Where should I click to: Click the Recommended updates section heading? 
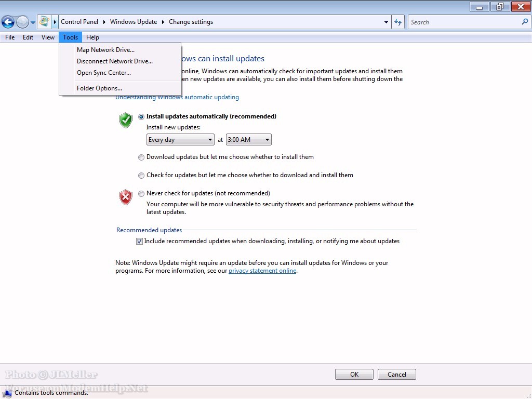149,230
